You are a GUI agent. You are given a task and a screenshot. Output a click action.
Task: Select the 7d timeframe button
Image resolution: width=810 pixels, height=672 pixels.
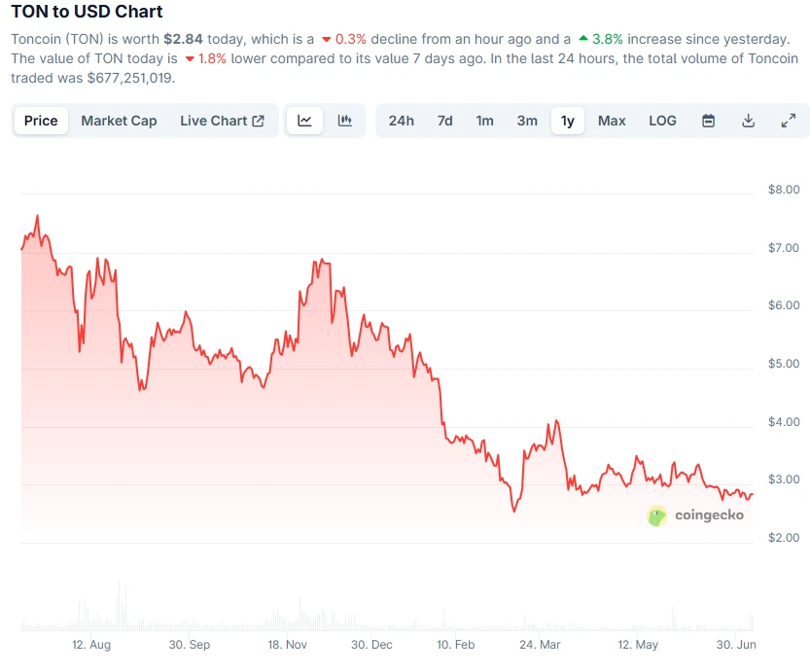pos(445,120)
